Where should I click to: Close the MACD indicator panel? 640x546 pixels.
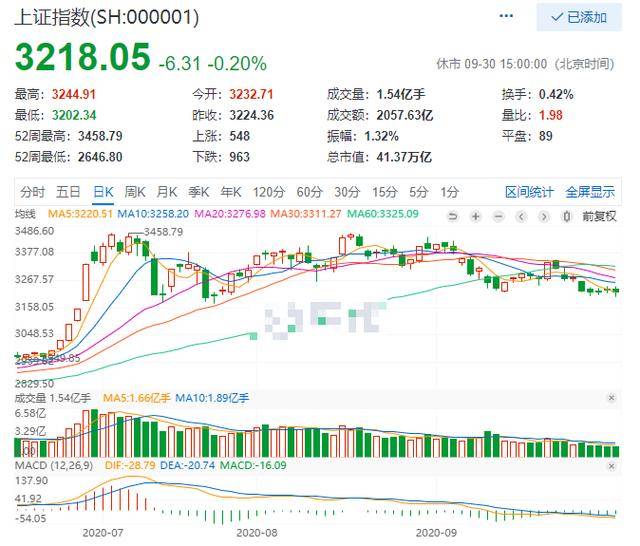point(611,466)
